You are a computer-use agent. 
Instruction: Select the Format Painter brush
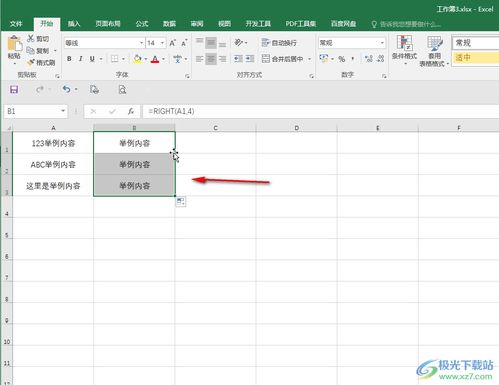31,62
